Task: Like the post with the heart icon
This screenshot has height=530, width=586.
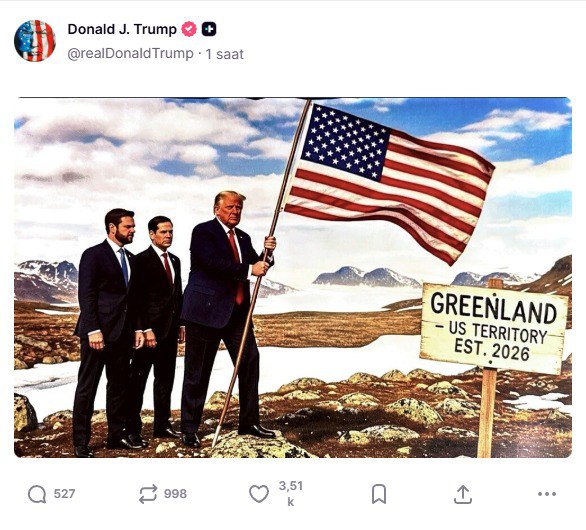Action: point(259,494)
